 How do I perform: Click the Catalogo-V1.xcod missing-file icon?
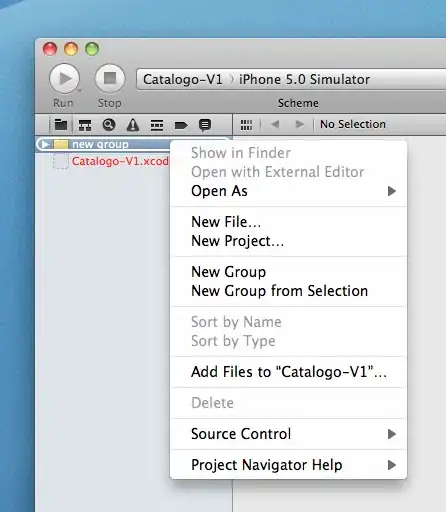[61, 161]
